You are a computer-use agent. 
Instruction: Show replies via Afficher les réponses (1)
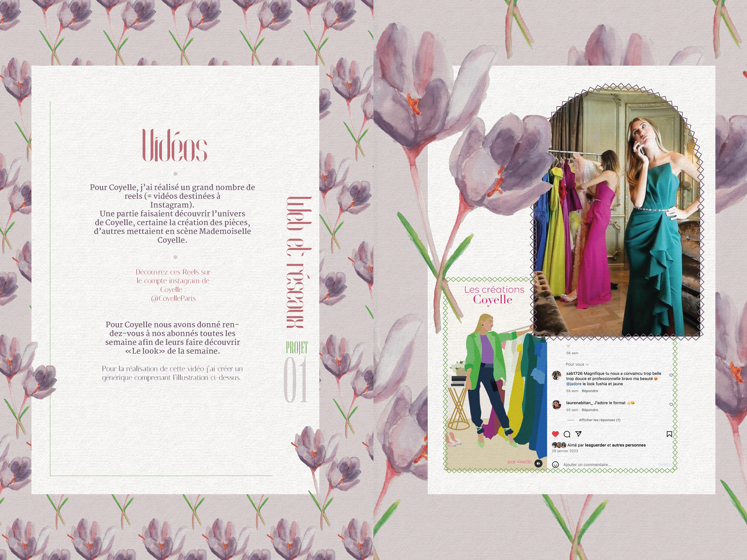(599, 420)
